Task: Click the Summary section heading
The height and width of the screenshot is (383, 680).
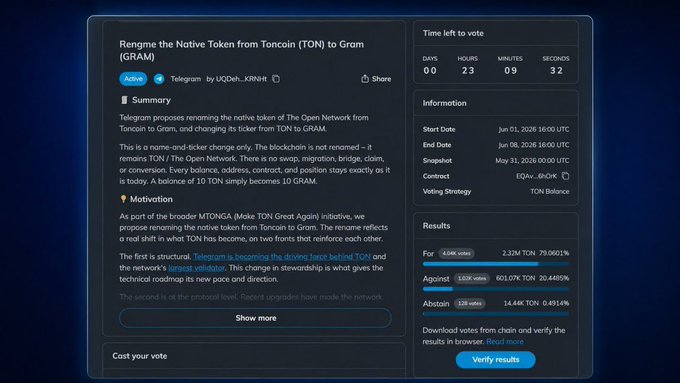Action: tap(151, 100)
